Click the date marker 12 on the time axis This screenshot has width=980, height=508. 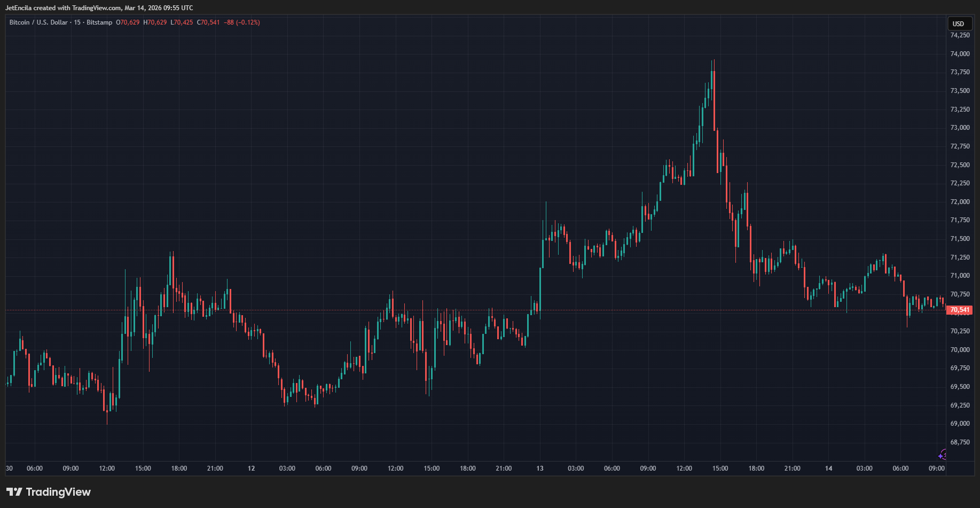pos(251,468)
